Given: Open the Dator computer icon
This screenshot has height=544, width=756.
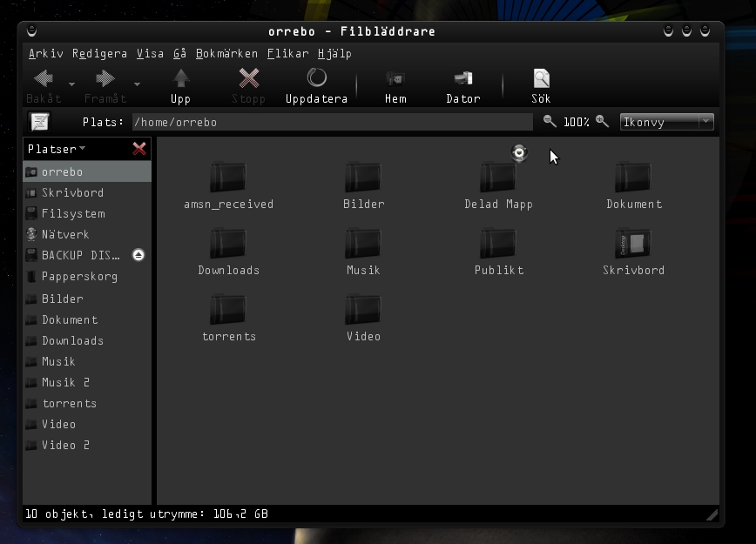Looking at the screenshot, I should click(x=463, y=78).
